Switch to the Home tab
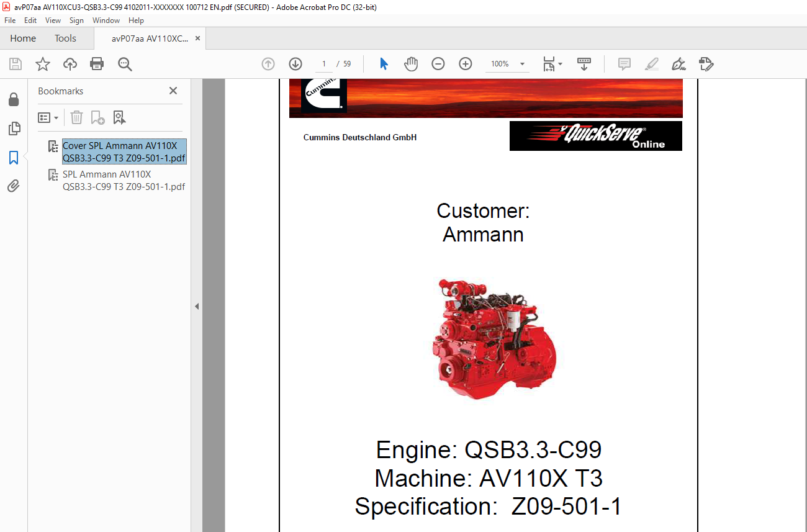This screenshot has height=532, width=807. pos(23,38)
